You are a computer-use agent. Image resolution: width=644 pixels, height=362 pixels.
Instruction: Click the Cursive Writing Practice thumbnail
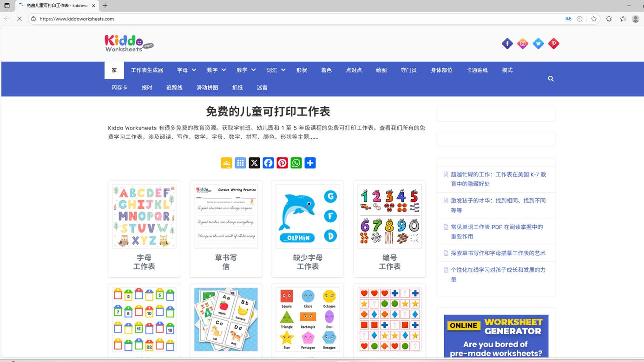(x=226, y=216)
